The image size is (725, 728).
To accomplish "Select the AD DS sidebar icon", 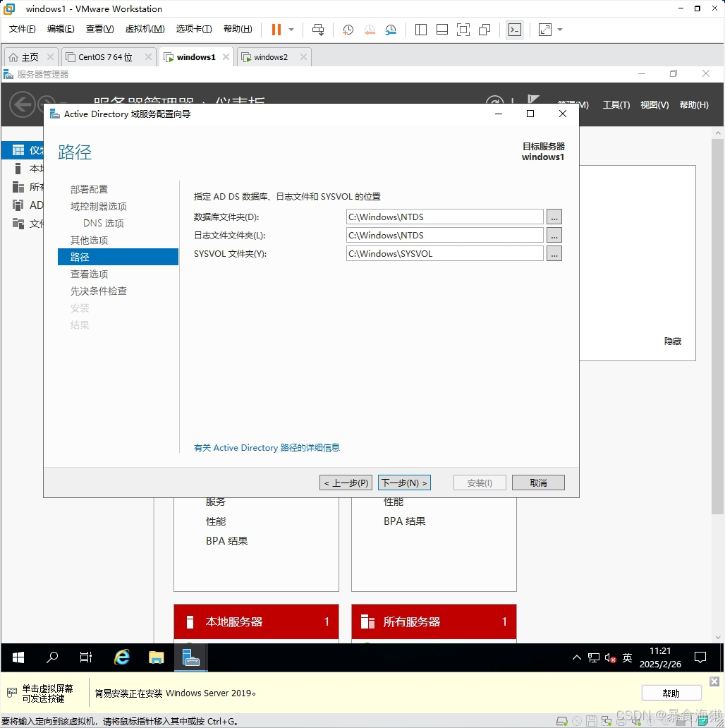I will tap(18, 205).
